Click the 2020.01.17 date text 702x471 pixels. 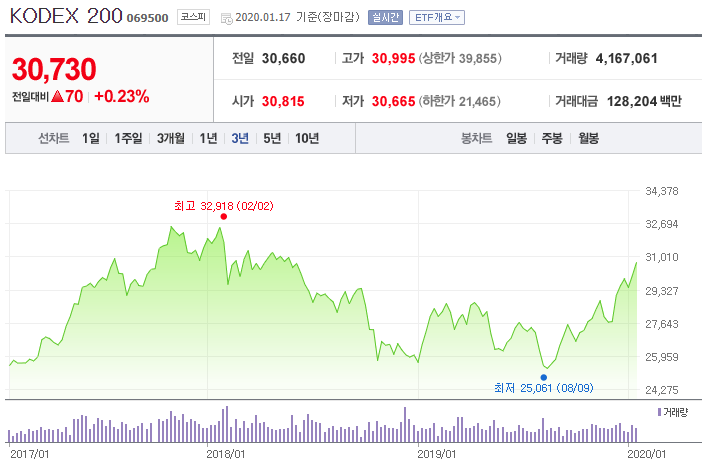263,17
